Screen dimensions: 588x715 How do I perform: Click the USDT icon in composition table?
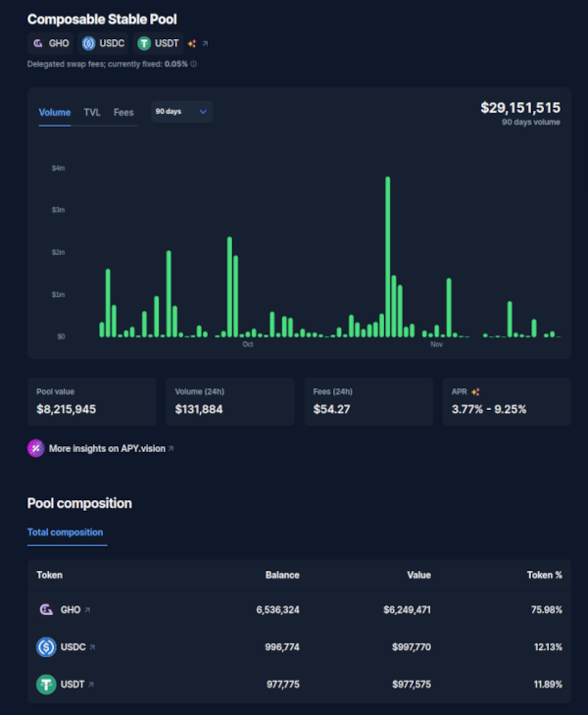[x=46, y=685]
